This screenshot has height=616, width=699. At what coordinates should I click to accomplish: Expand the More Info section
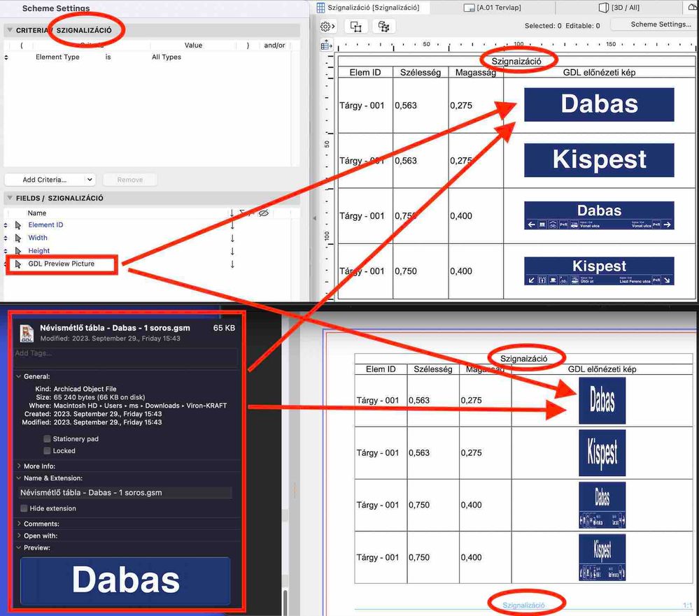click(19, 466)
